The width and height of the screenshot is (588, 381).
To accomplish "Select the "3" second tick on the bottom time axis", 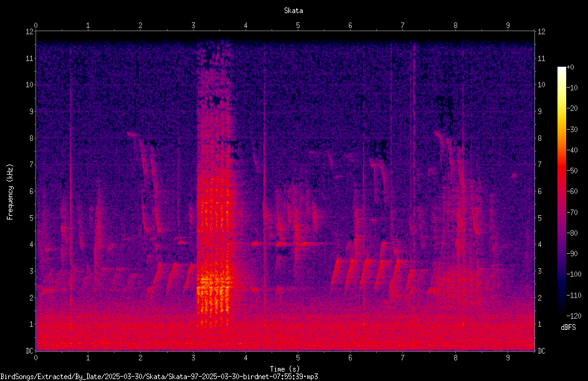I will [193, 358].
